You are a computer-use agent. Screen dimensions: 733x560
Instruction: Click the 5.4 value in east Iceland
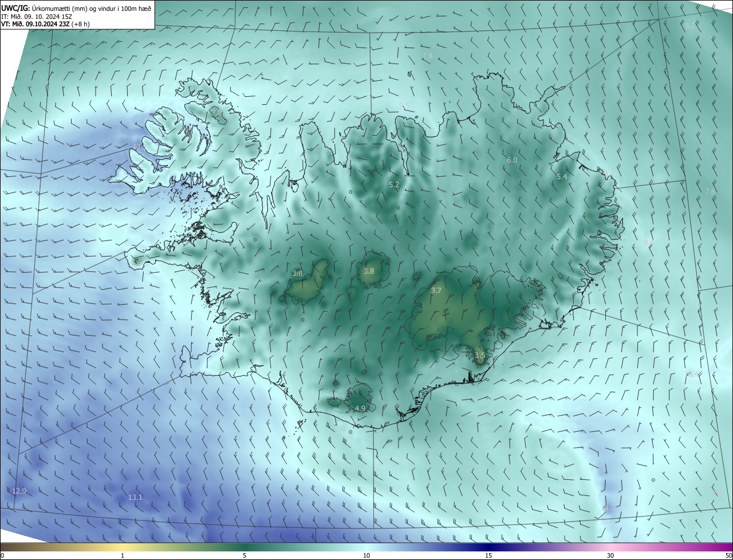click(x=562, y=177)
